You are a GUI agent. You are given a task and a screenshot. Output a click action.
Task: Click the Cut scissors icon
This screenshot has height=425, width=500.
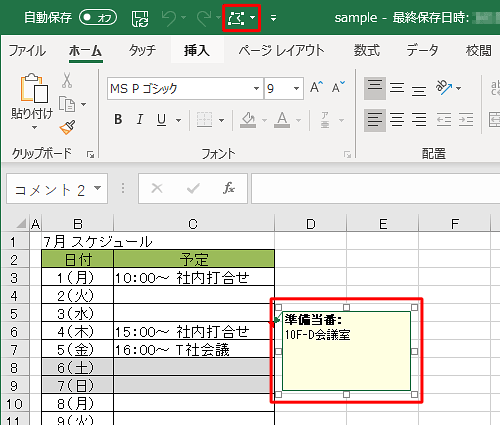pos(67,80)
